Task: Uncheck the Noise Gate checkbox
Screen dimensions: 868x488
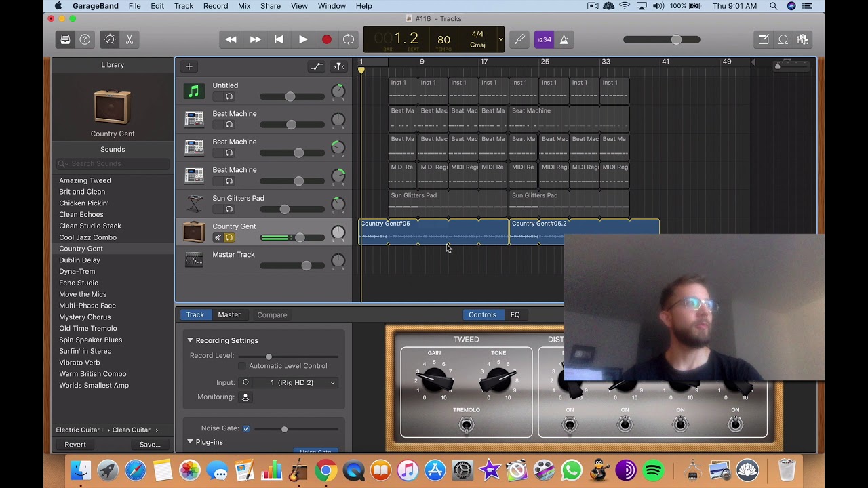Action: coord(246,428)
